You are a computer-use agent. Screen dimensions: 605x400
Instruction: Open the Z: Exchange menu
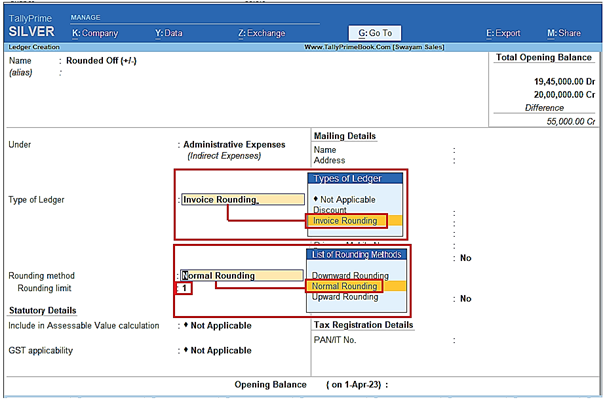[x=262, y=33]
